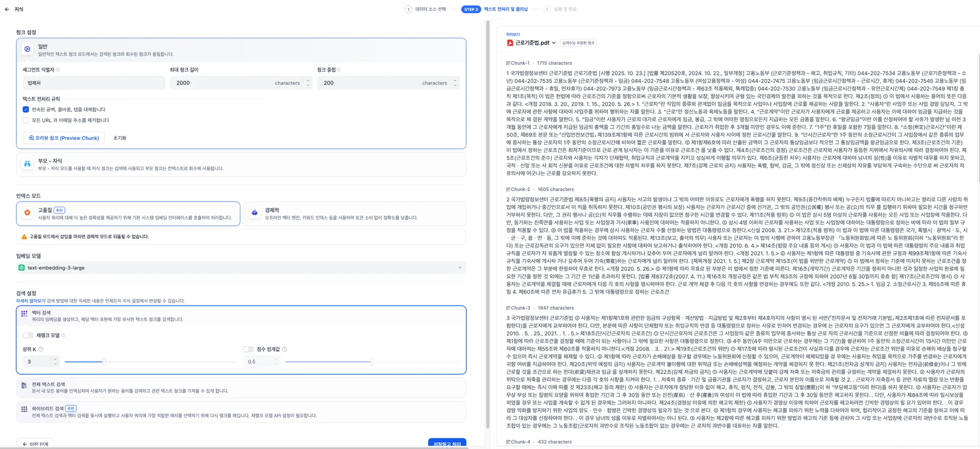The width and height of the screenshot is (980, 449).
Task: Select the 일반 chunk mode card
Action: (241, 50)
